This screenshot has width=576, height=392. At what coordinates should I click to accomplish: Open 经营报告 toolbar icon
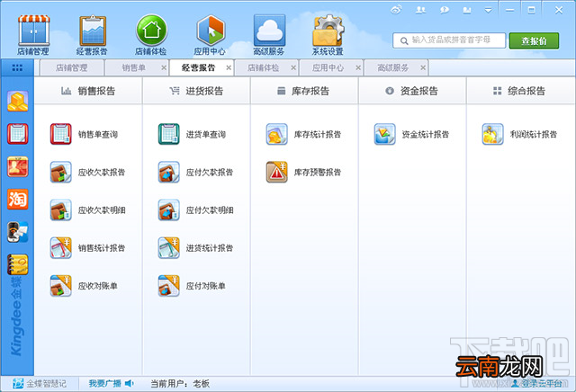pos(92,35)
